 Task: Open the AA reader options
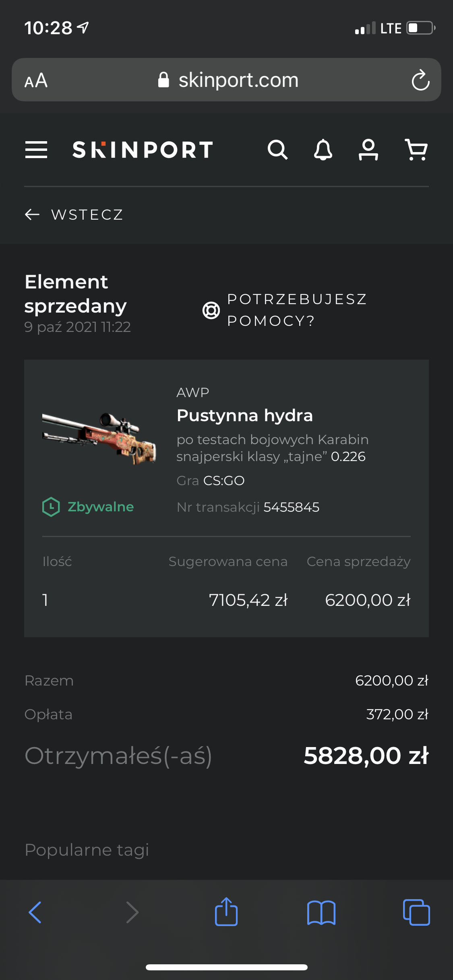36,80
